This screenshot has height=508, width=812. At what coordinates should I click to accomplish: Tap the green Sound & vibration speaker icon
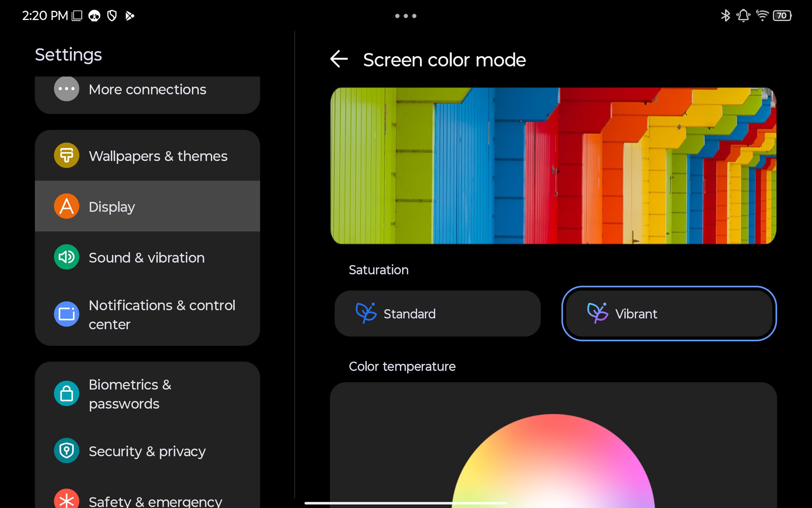(x=66, y=257)
